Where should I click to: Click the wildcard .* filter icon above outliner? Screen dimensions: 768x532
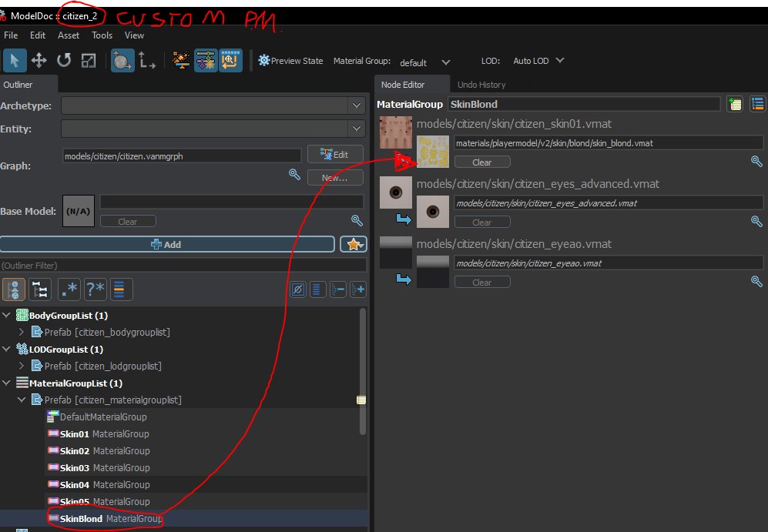pyautogui.click(x=69, y=289)
